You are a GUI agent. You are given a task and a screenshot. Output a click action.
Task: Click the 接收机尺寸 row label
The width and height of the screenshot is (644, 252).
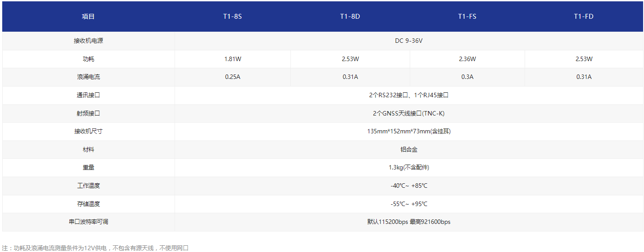88,131
